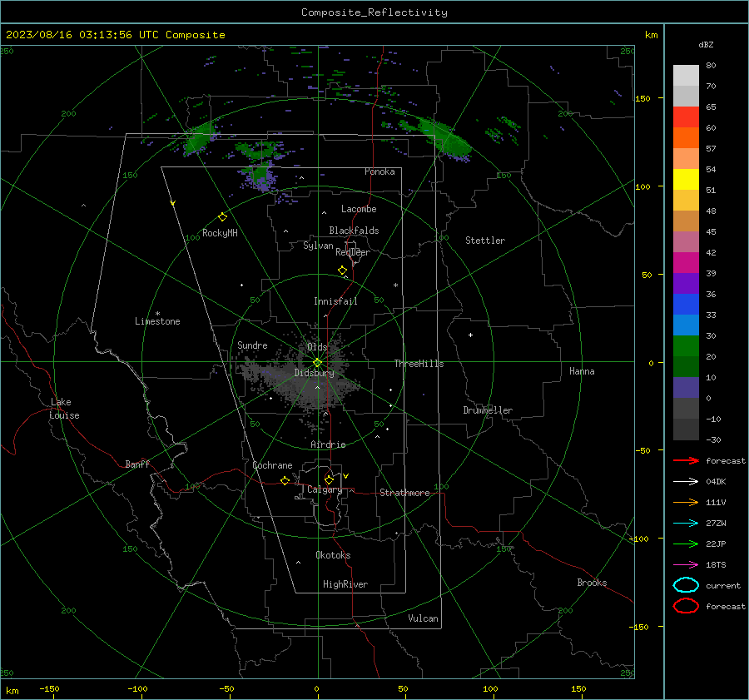The width and height of the screenshot is (749, 700).
Task: Pick the slate purple swatch in dBZ scale
Action: [x=686, y=387]
